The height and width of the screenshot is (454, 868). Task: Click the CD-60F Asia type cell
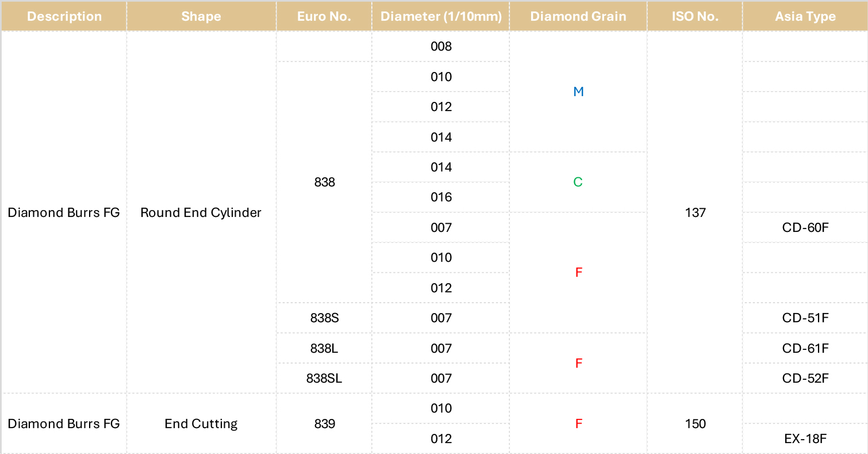point(805,227)
